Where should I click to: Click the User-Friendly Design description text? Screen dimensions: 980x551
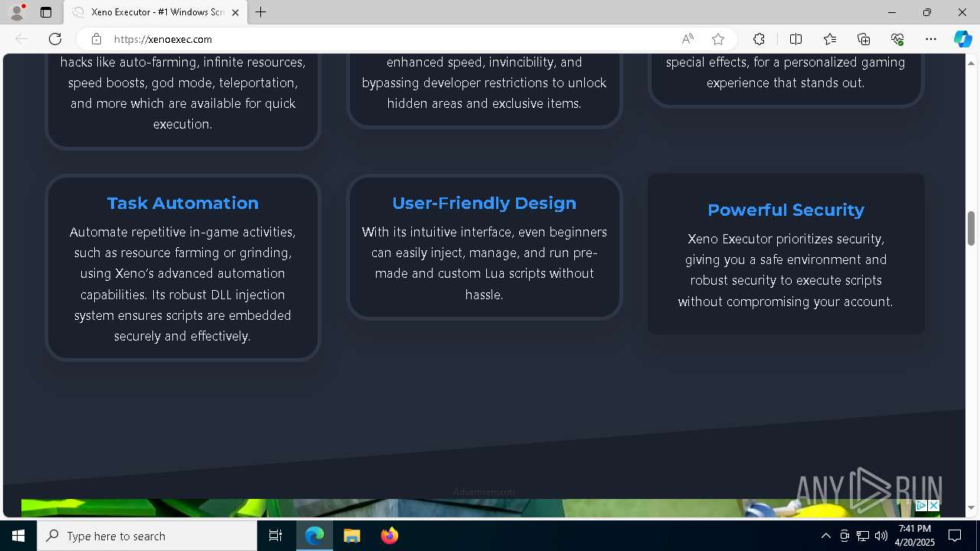pos(484,263)
